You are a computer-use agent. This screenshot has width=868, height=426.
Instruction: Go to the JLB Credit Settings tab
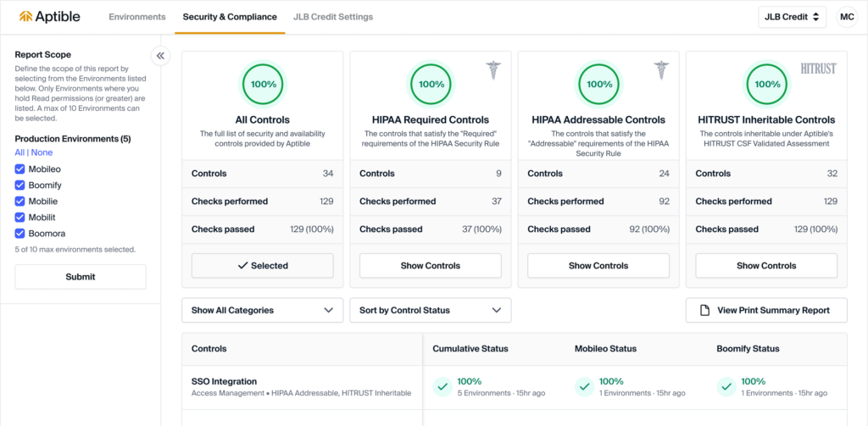(332, 17)
